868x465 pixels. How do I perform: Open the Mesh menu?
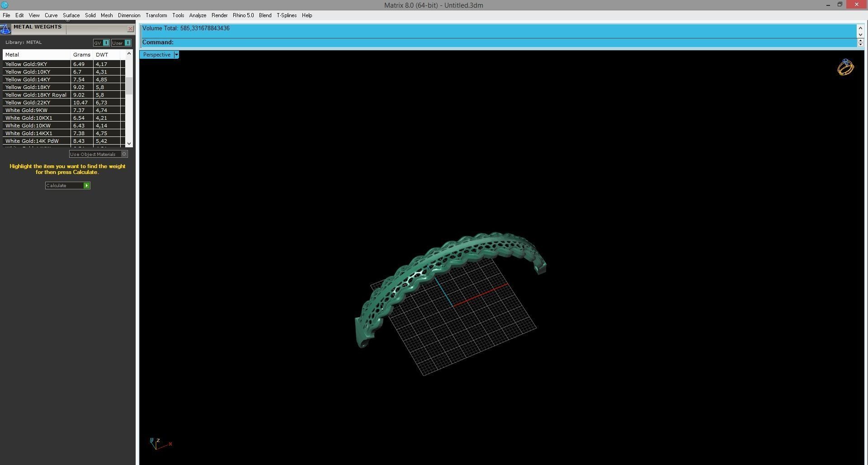pyautogui.click(x=107, y=15)
